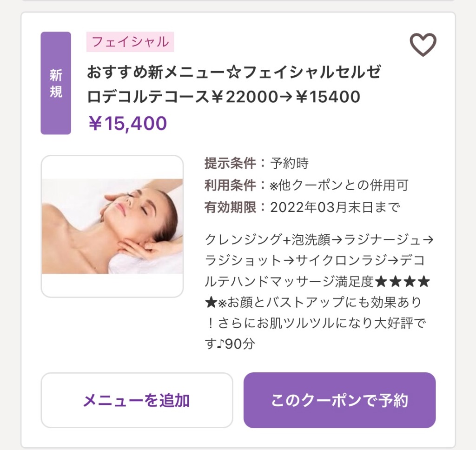Tap the 利用条件 label
The height and width of the screenshot is (450, 476).
coord(231,185)
